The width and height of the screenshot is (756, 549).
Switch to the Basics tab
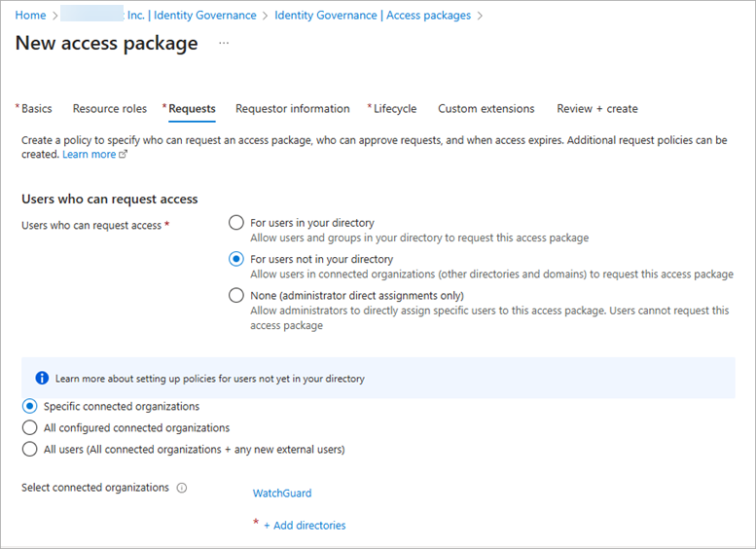(36, 109)
